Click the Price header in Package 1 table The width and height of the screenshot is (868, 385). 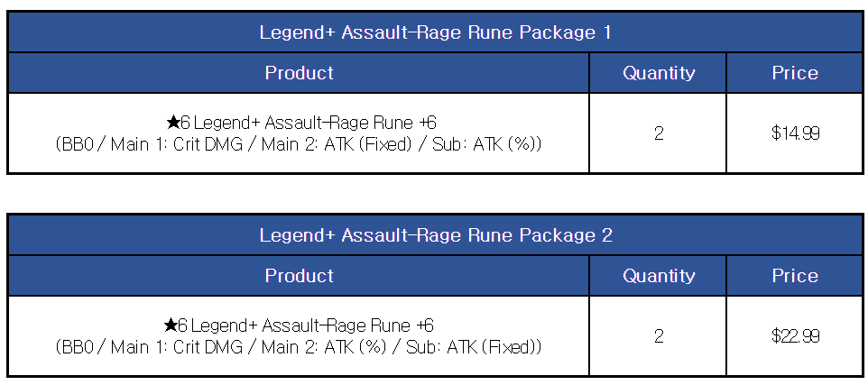point(795,73)
